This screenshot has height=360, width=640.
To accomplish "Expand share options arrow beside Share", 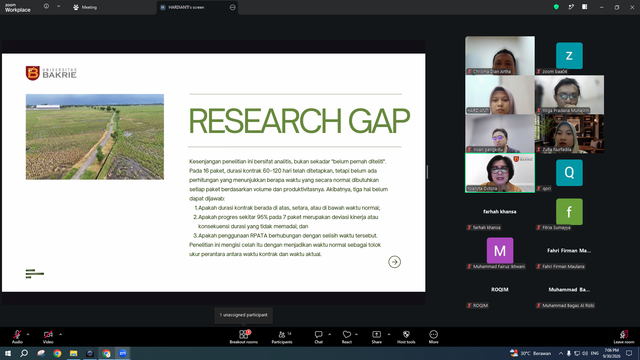I will click(389, 334).
